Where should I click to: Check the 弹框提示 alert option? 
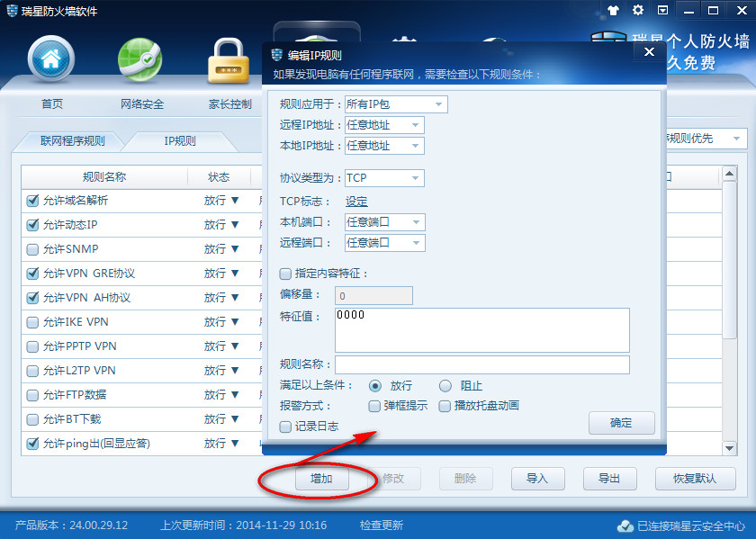pos(375,406)
